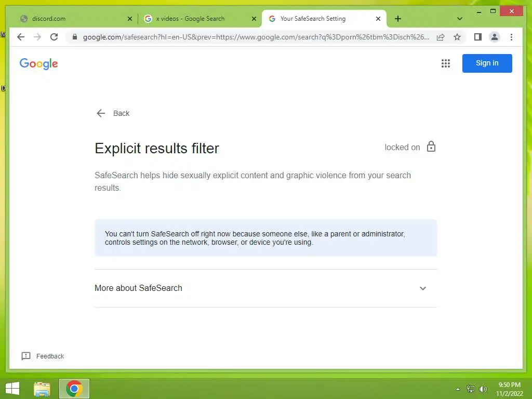
Task: Bookmark this page with star icon
Action: coord(457,37)
